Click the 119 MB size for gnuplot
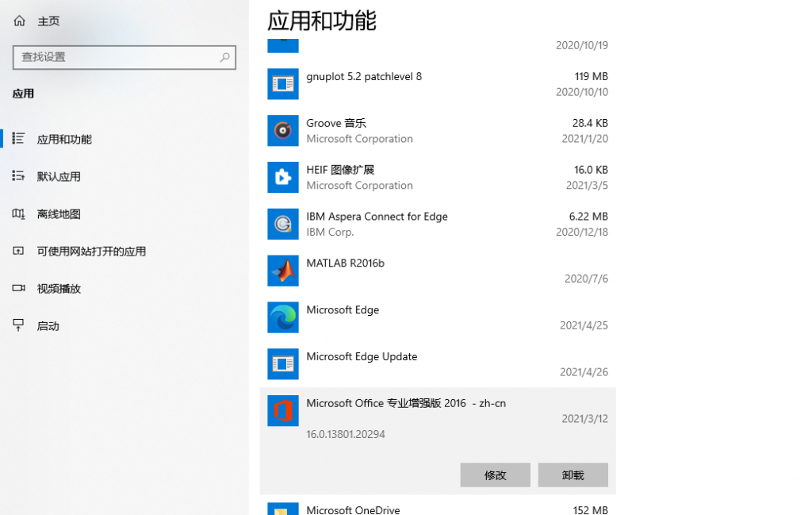This screenshot has height=515, width=812. point(591,77)
